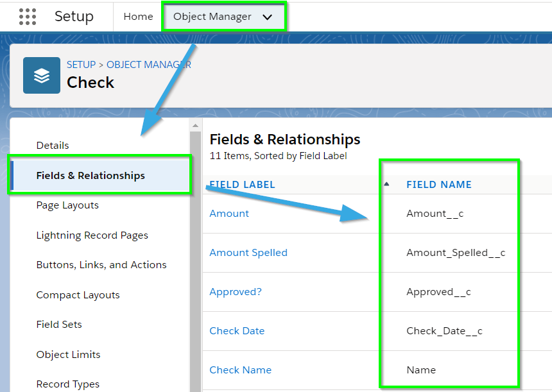Open Details in the sidebar
Screen dimensions: 552x392
(53, 146)
